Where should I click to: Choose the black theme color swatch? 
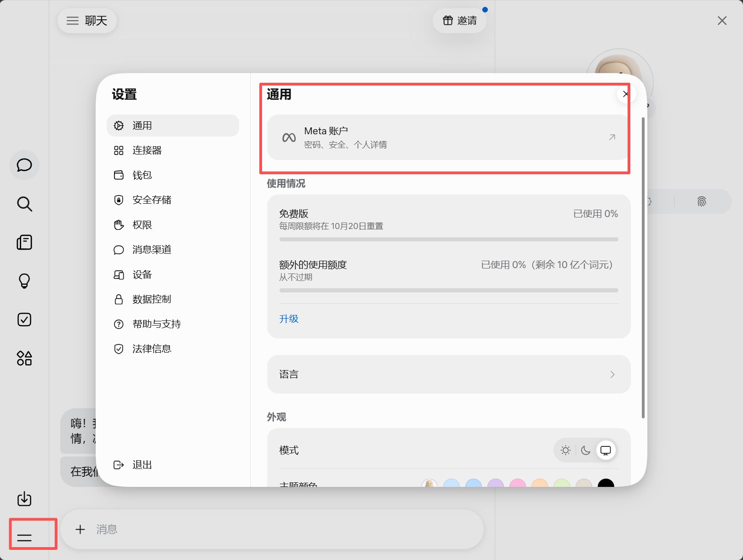[606, 483]
